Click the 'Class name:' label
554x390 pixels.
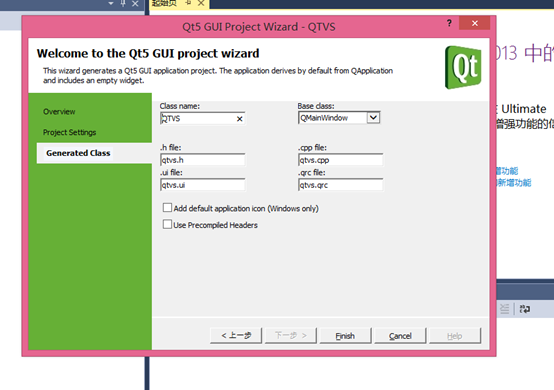point(179,106)
